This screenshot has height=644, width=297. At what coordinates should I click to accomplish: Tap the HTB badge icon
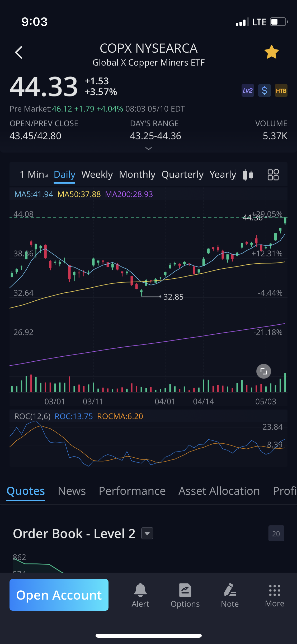(x=281, y=91)
